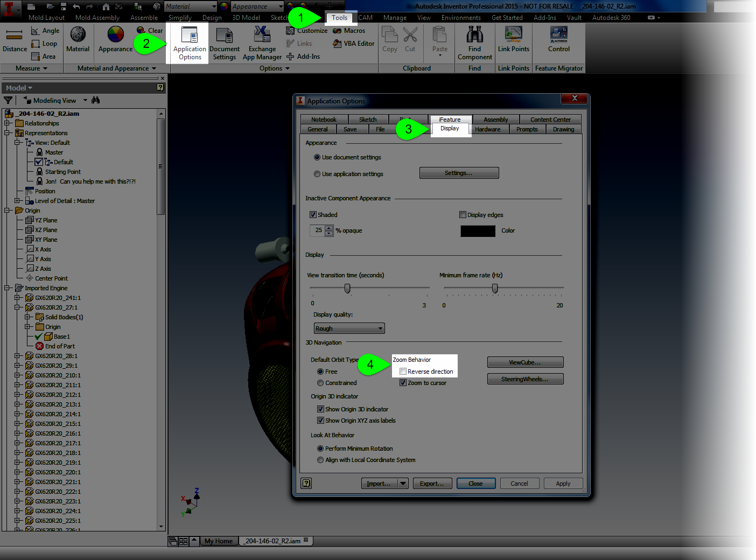Viewport: 756px width, 560px height.
Task: Open Customize command
Action: [306, 31]
